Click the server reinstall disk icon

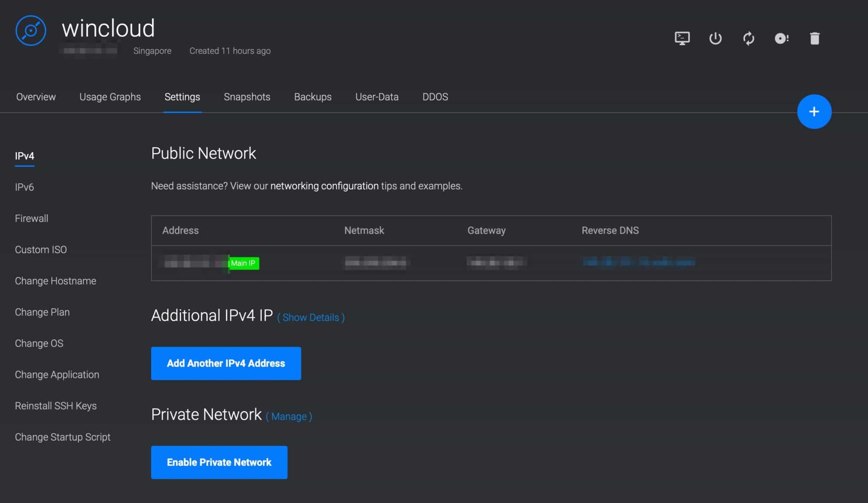(x=782, y=38)
